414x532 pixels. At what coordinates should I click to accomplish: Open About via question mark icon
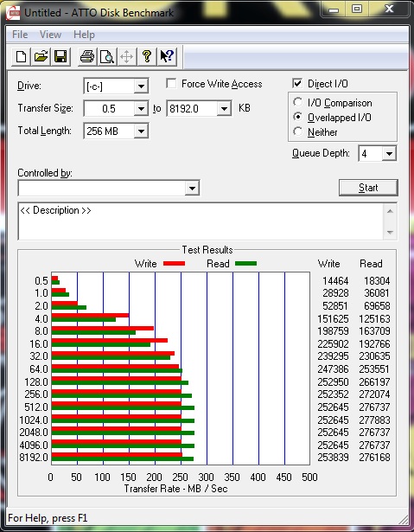[146, 56]
